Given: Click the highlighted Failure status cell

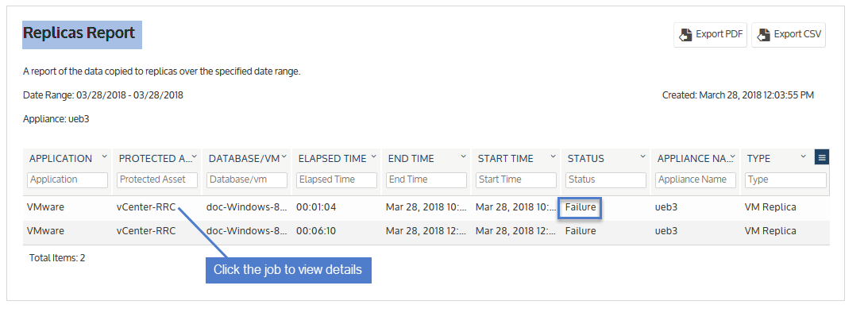Looking at the screenshot, I should (x=580, y=208).
